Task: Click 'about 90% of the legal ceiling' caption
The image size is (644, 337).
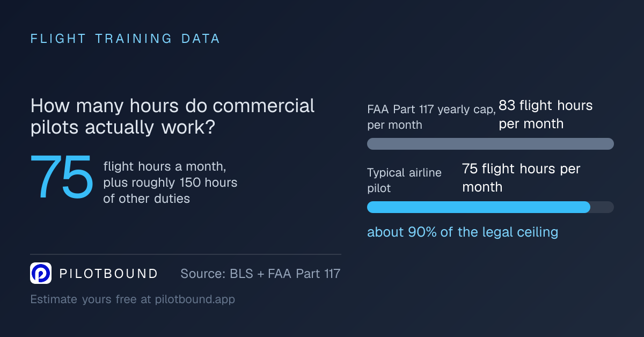Action: (x=463, y=232)
